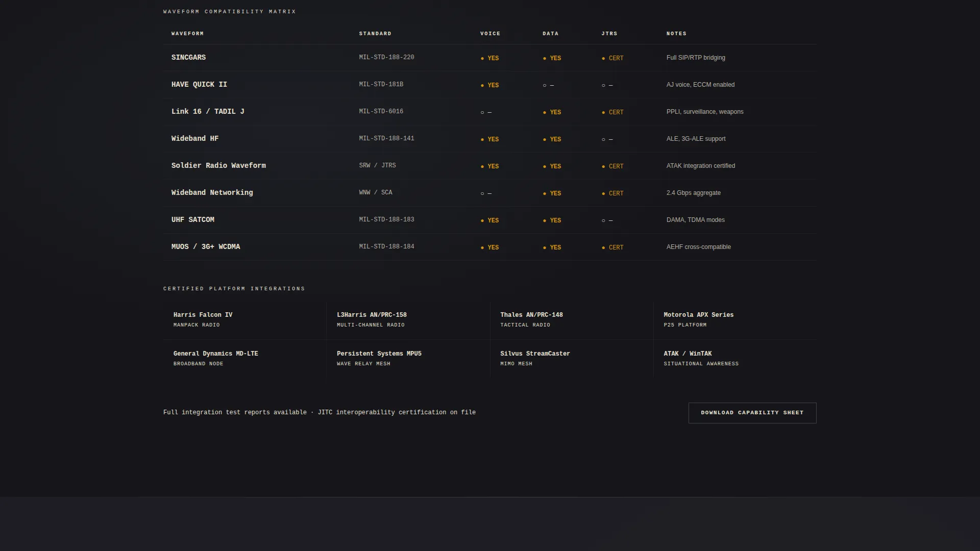Click the Voice column header

tap(490, 34)
